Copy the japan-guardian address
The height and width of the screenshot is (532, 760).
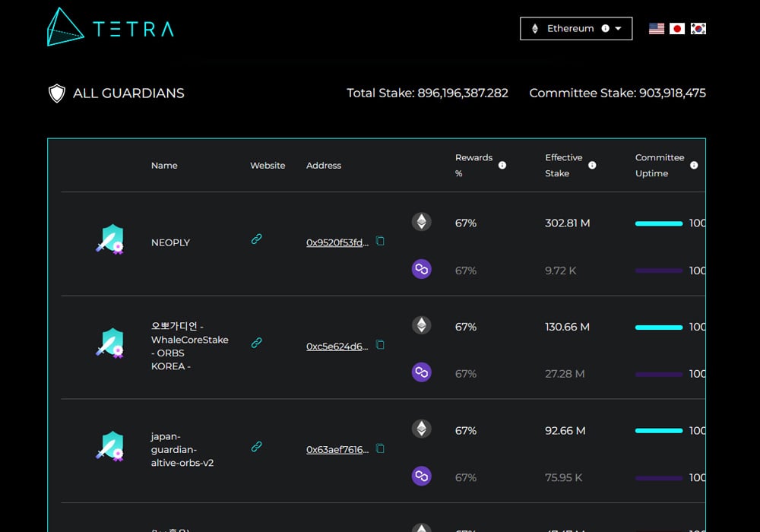coord(381,448)
